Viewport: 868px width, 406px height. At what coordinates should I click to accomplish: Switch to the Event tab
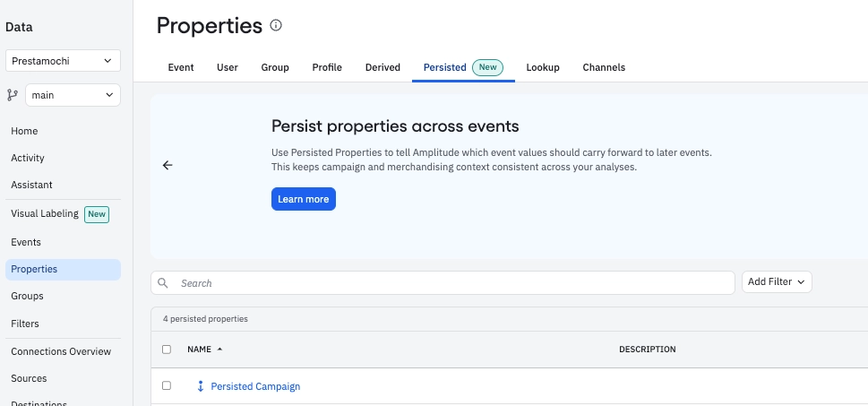point(181,67)
